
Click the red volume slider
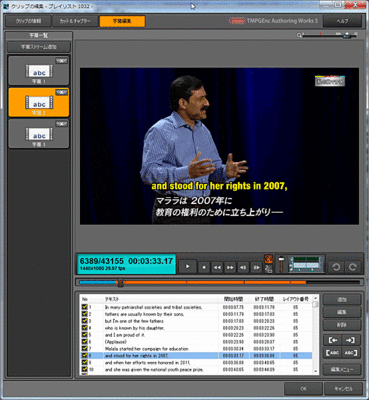pyautogui.click(x=281, y=264)
